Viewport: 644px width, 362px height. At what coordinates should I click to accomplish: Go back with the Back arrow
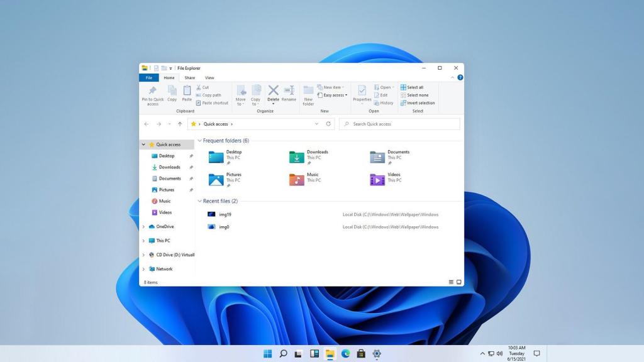click(147, 124)
